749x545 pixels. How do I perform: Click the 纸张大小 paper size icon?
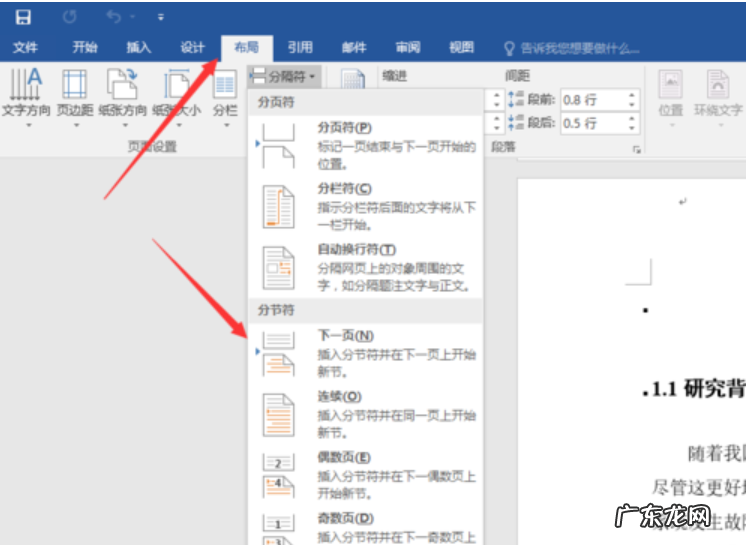click(176, 84)
